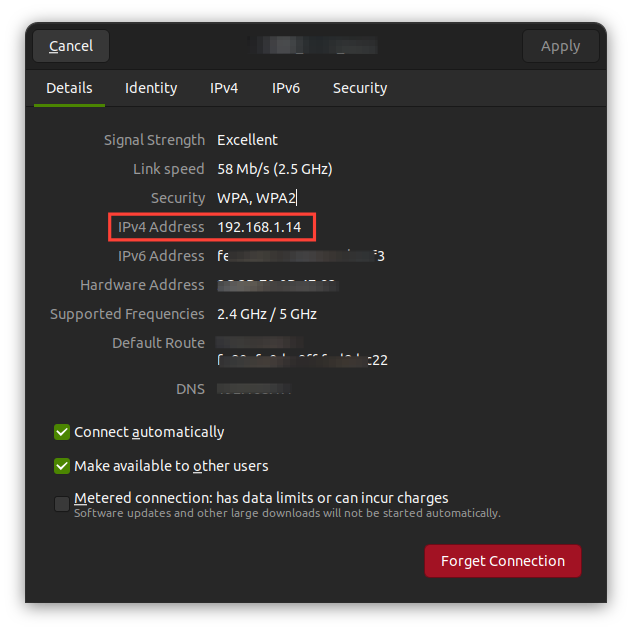Select the IPv4 address value 192.168.1.14
This screenshot has height=631, width=632.
[259, 227]
